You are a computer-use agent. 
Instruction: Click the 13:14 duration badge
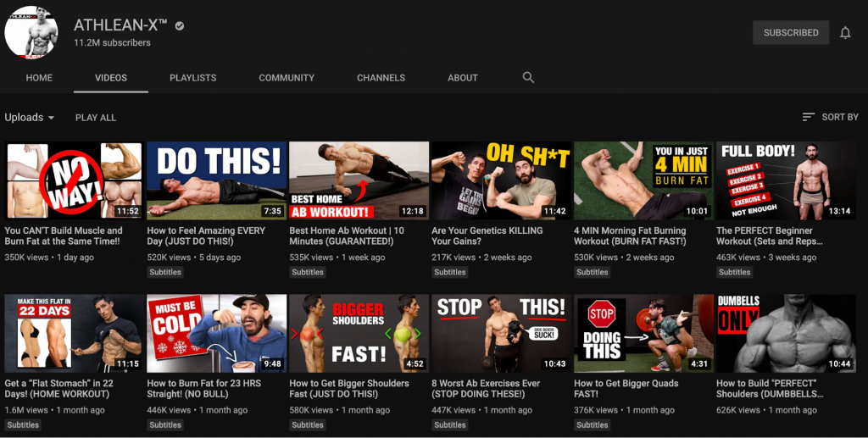(839, 211)
